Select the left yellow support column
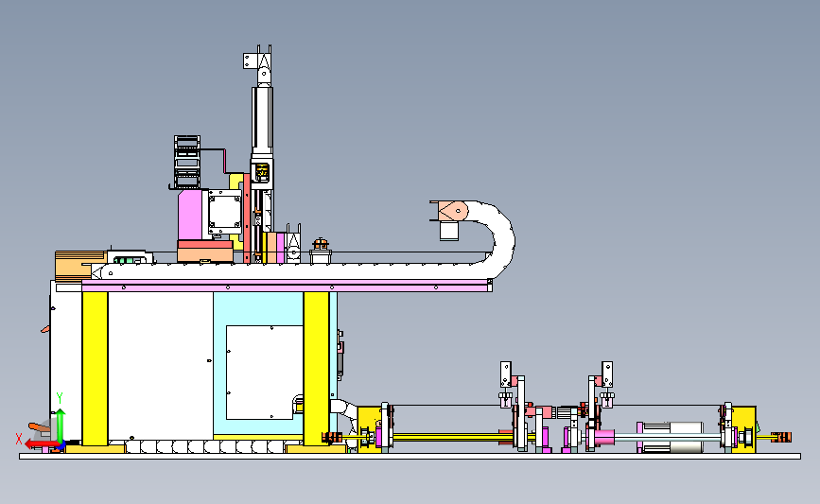This screenshot has width=820, height=504. pos(95,369)
